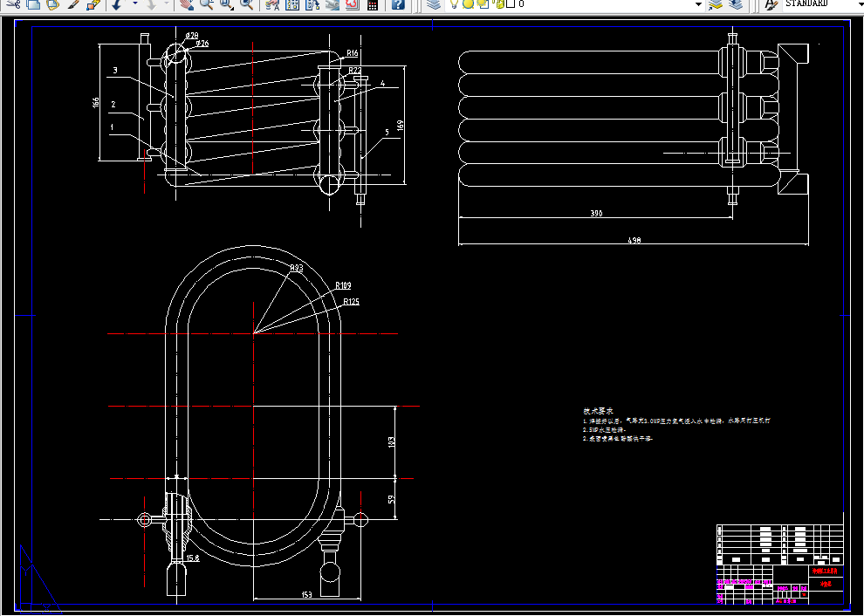Click the 166 vertical dimension text
864x616 pixels.
96,103
